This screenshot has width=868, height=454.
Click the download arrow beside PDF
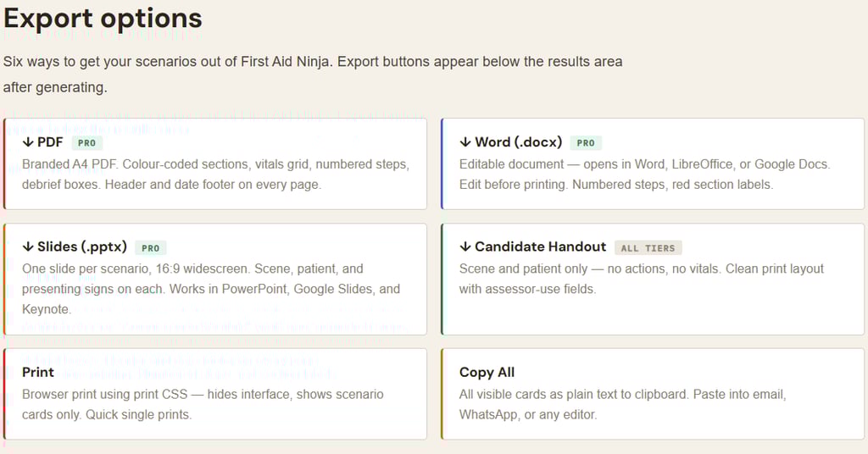click(28, 142)
